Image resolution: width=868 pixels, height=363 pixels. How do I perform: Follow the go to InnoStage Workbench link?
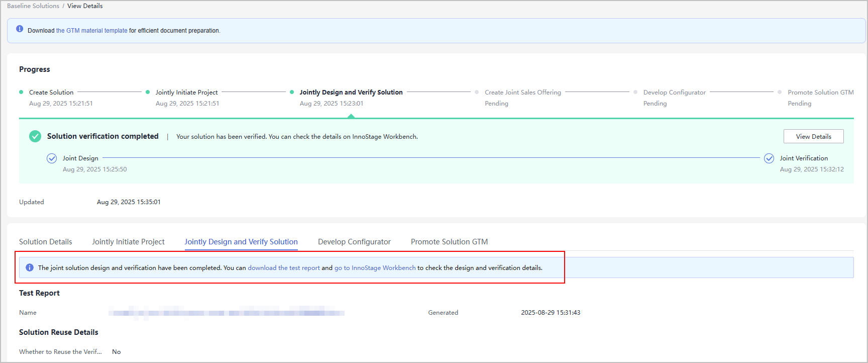pyautogui.click(x=375, y=268)
